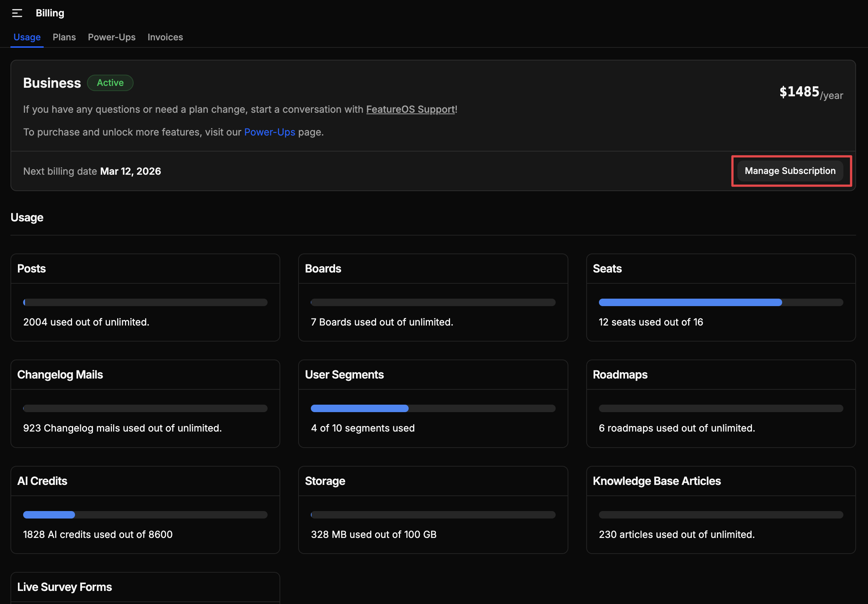868x604 pixels.
Task: Select the Boards card heading
Action: point(323,268)
